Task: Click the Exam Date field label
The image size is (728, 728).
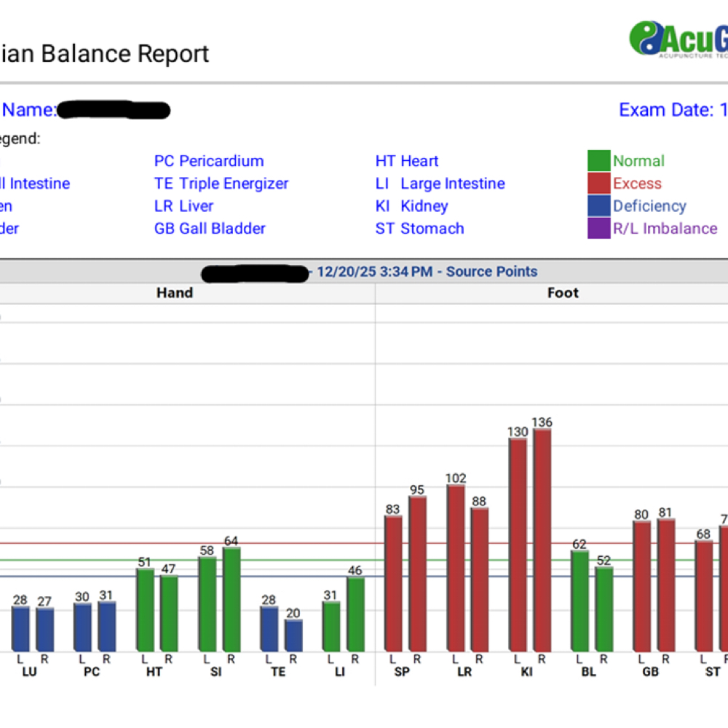Action: (x=666, y=110)
